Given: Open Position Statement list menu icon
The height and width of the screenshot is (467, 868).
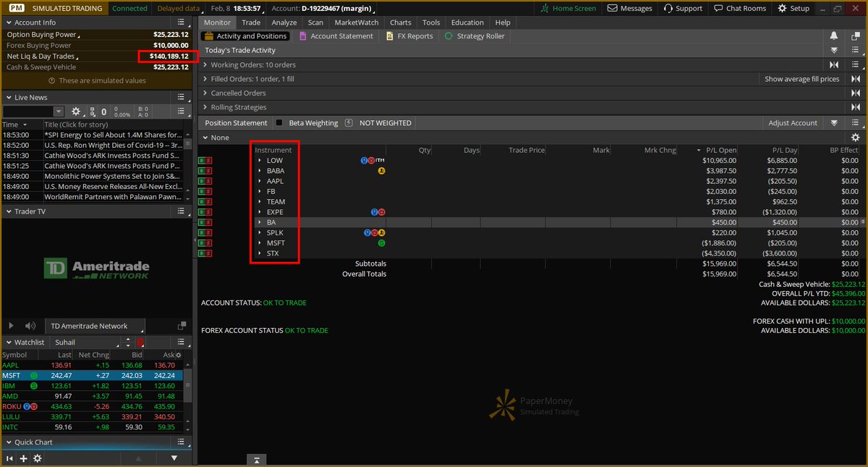Looking at the screenshot, I should click(x=855, y=123).
